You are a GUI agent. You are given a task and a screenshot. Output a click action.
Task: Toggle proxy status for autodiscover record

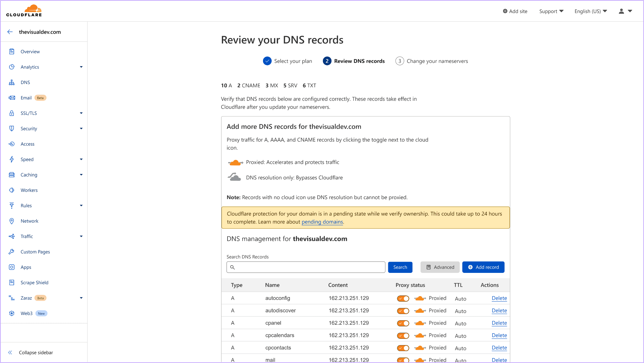click(403, 311)
